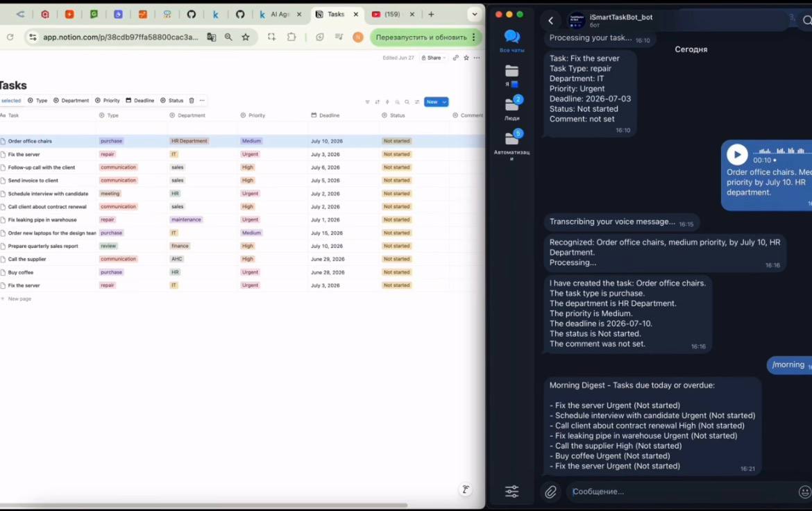Create a new task with New button
This screenshot has height=511, width=812.
(x=432, y=102)
